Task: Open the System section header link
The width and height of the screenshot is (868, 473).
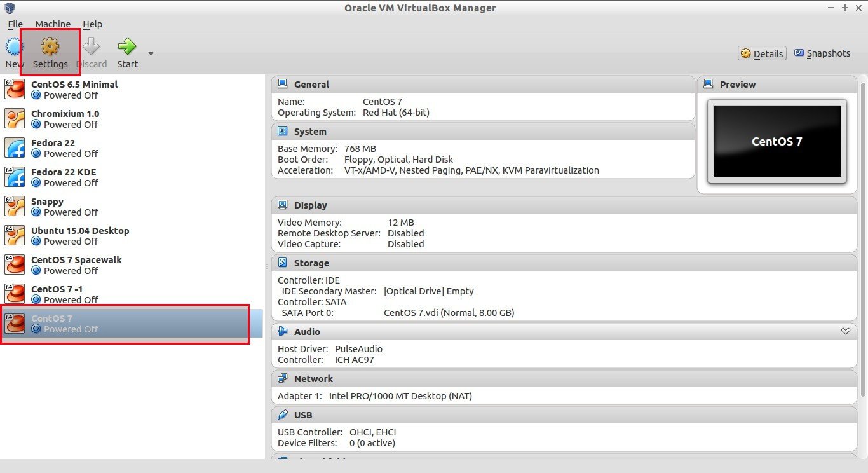Action: coord(310,132)
